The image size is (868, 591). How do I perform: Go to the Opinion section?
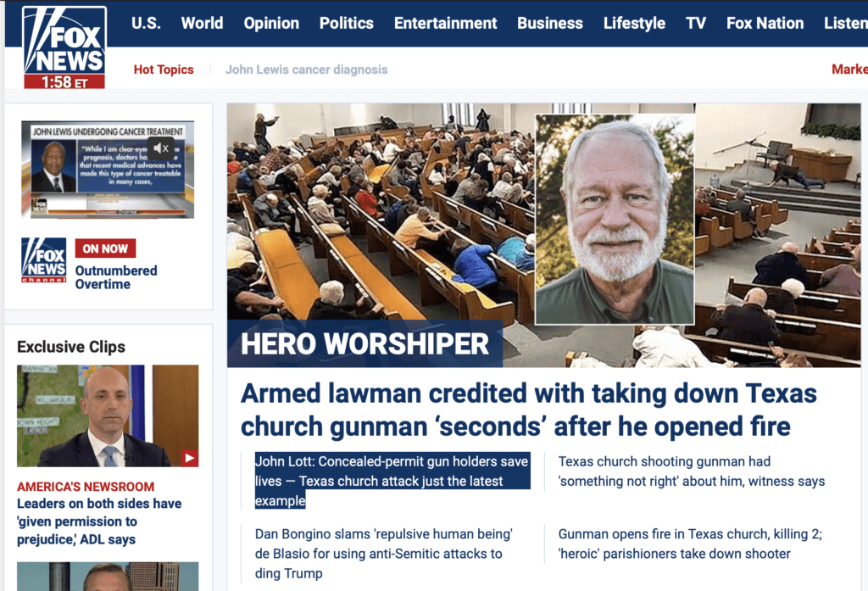271,23
